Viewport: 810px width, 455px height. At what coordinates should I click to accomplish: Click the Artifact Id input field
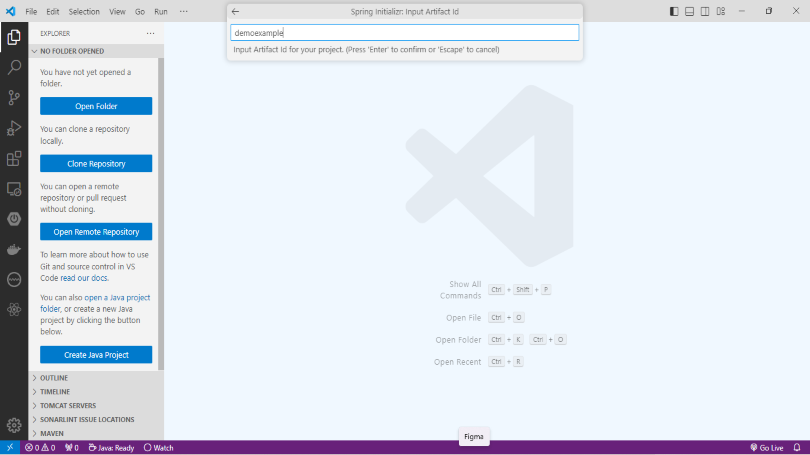coord(405,33)
